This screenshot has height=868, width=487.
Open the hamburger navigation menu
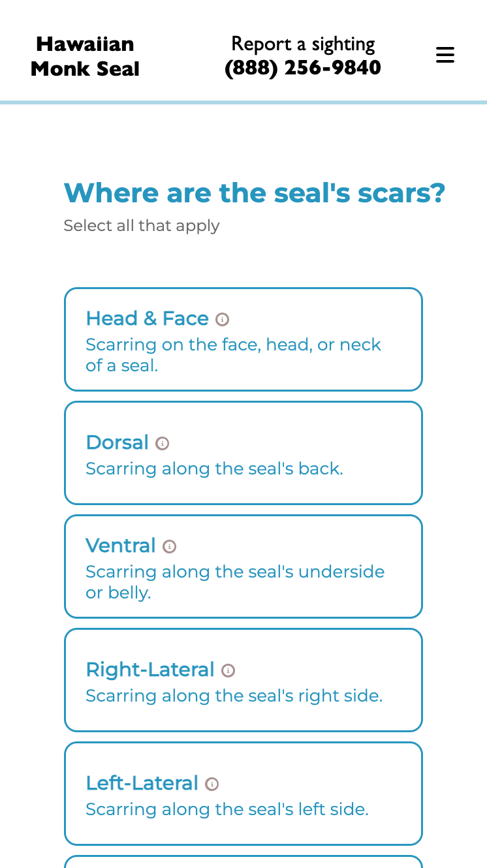pyautogui.click(x=445, y=55)
